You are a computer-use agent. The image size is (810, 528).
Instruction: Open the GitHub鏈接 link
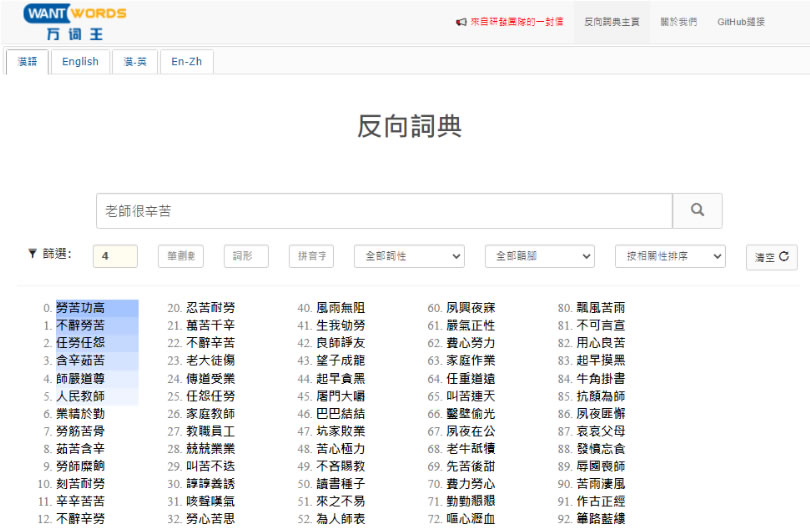pos(741,21)
